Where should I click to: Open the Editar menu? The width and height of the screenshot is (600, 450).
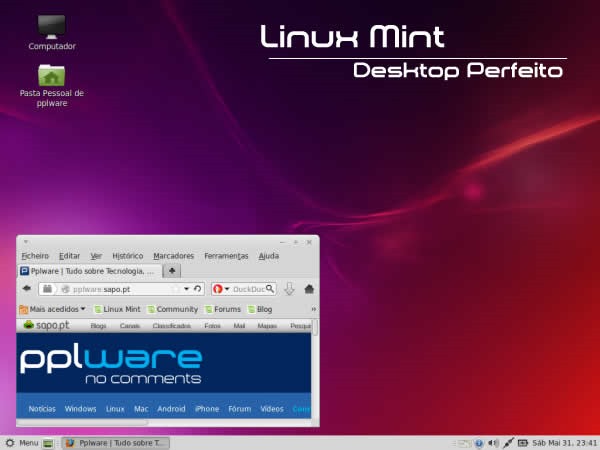click(x=69, y=256)
